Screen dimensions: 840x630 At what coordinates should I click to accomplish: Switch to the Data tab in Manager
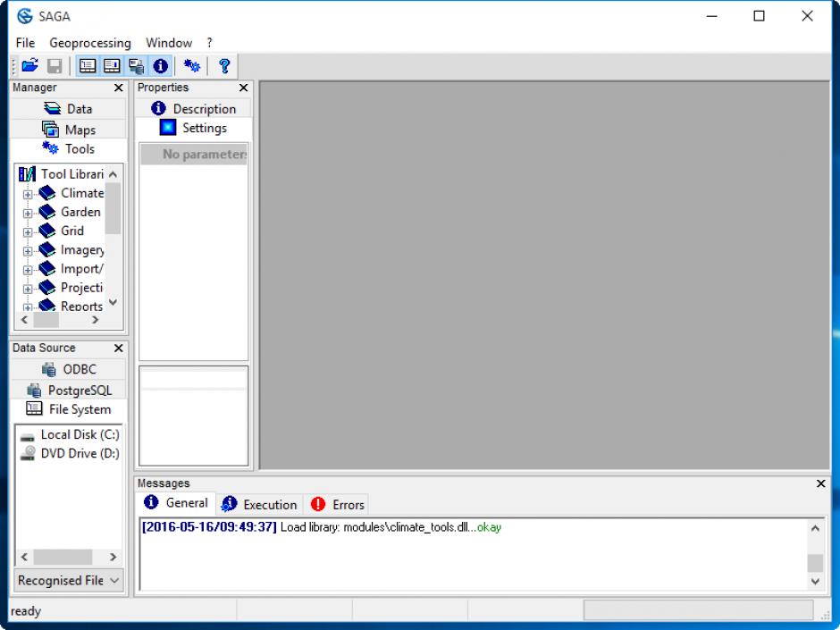point(68,109)
